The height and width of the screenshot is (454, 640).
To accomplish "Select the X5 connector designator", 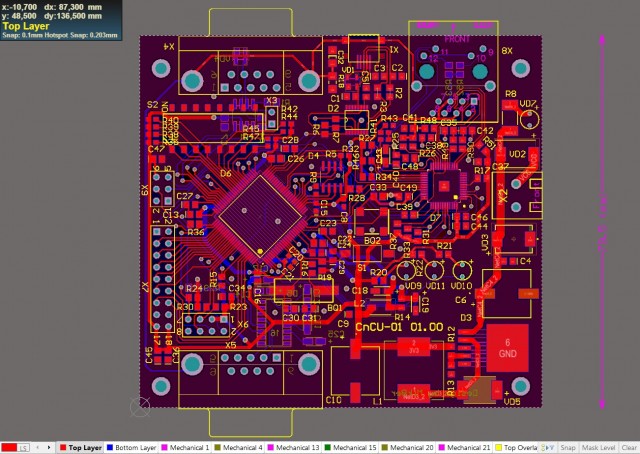I will 231,345.
